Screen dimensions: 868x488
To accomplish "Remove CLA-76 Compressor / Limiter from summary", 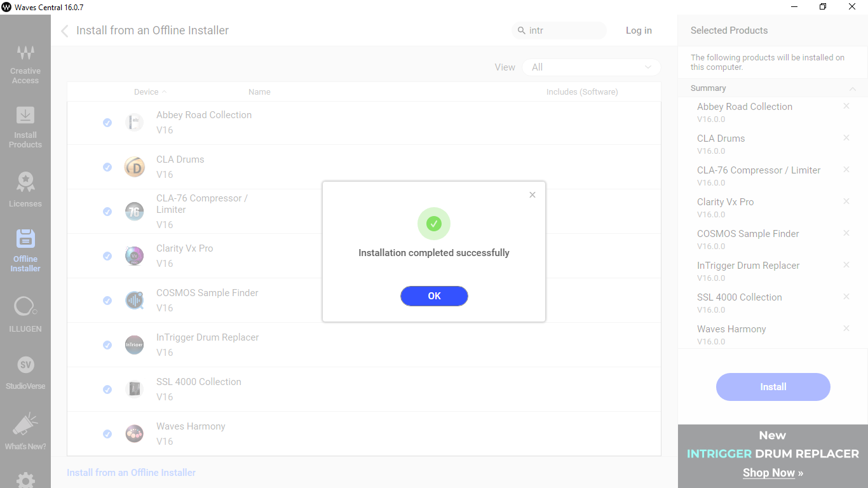I will click(x=846, y=170).
